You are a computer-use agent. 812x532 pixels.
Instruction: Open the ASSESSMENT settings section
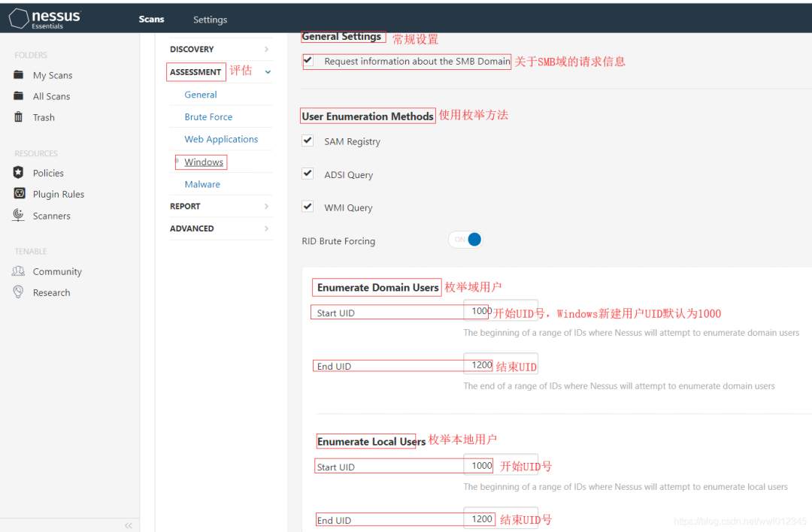[x=195, y=72]
